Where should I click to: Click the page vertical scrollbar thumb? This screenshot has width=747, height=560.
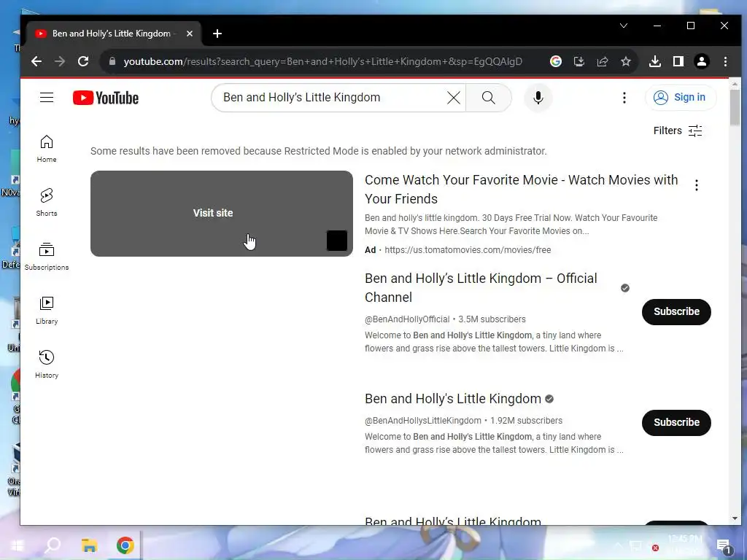(734, 108)
